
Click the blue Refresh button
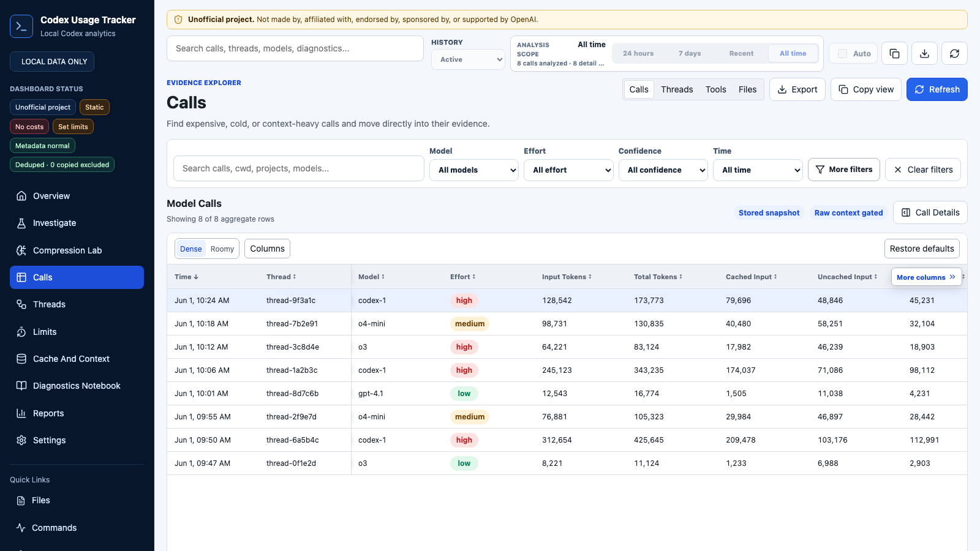(x=937, y=89)
